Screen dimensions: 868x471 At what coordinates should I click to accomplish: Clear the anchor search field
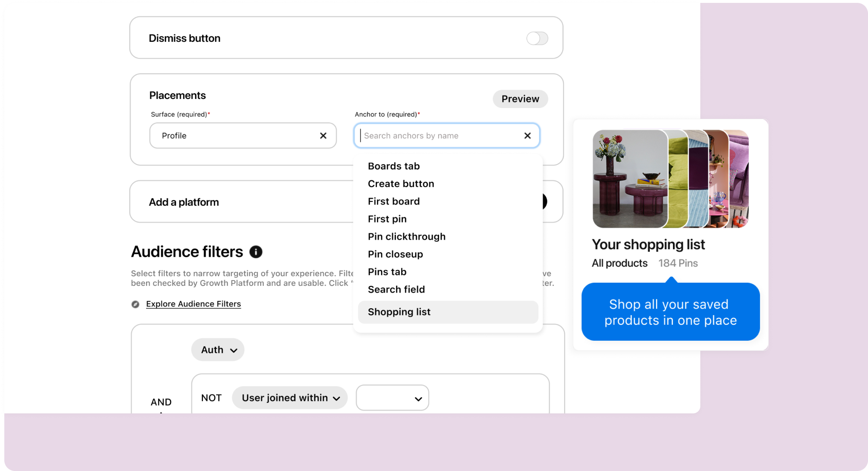coord(527,136)
